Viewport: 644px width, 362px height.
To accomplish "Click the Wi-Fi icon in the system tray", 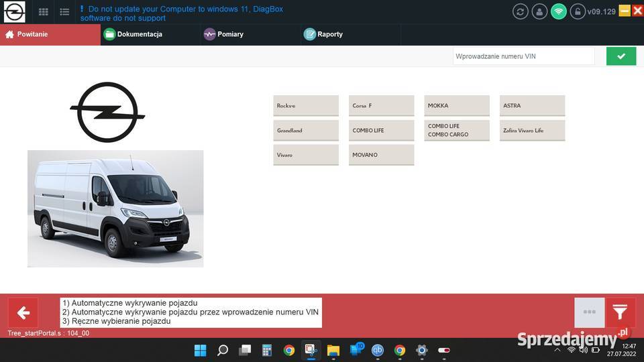I will (572, 350).
